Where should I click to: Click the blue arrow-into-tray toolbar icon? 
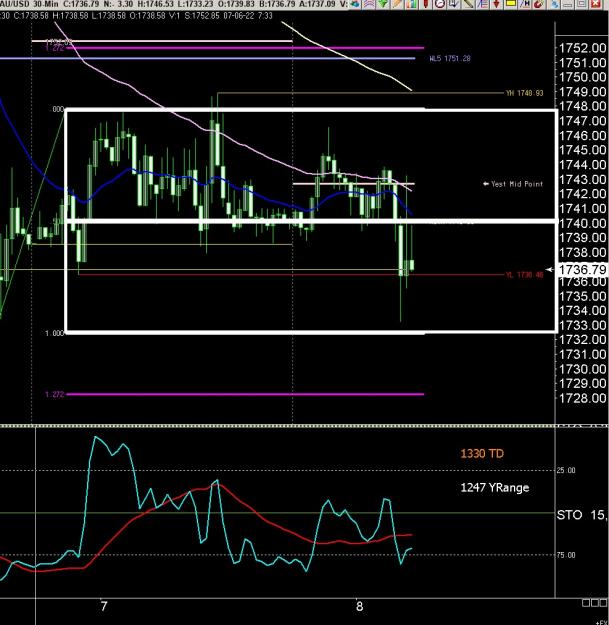pyautogui.click(x=454, y=3)
